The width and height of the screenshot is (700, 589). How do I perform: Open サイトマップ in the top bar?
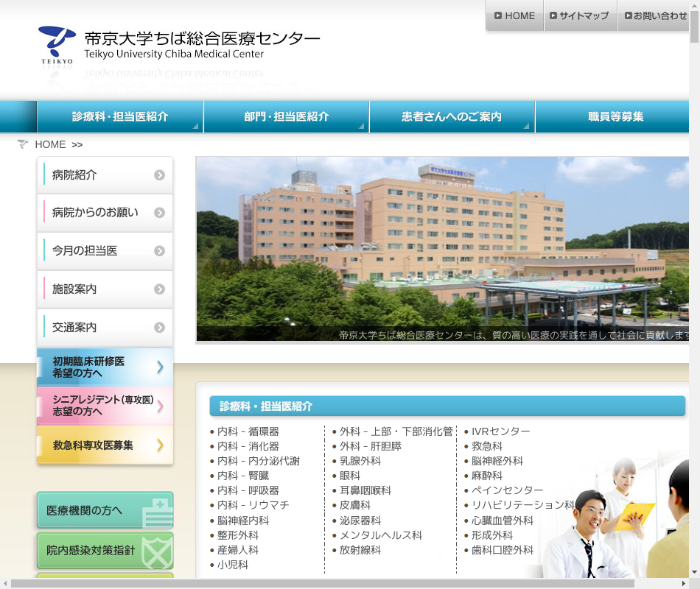(x=580, y=16)
